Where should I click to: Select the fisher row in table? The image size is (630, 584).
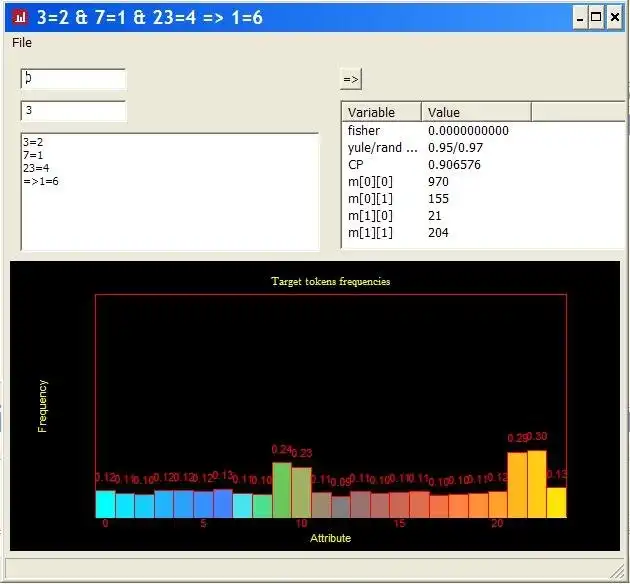tap(482, 131)
